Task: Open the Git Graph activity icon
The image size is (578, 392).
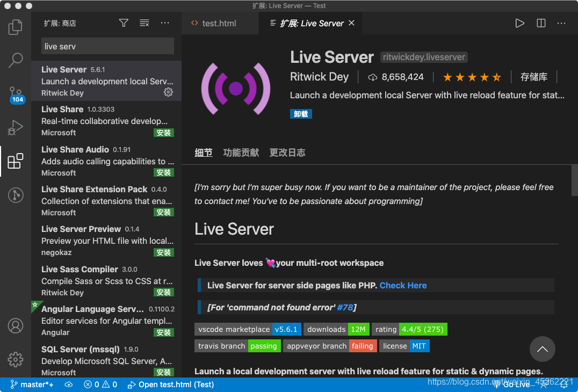Action: 16,195
